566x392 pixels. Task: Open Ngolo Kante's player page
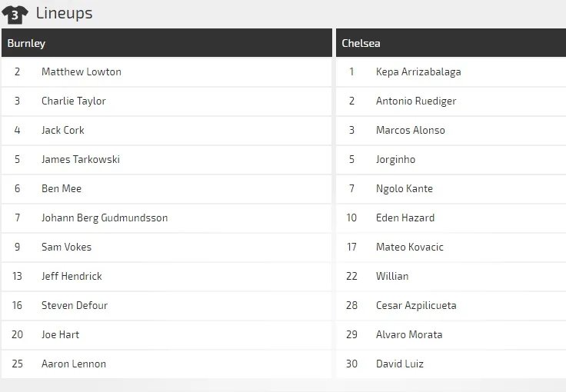[x=405, y=189]
